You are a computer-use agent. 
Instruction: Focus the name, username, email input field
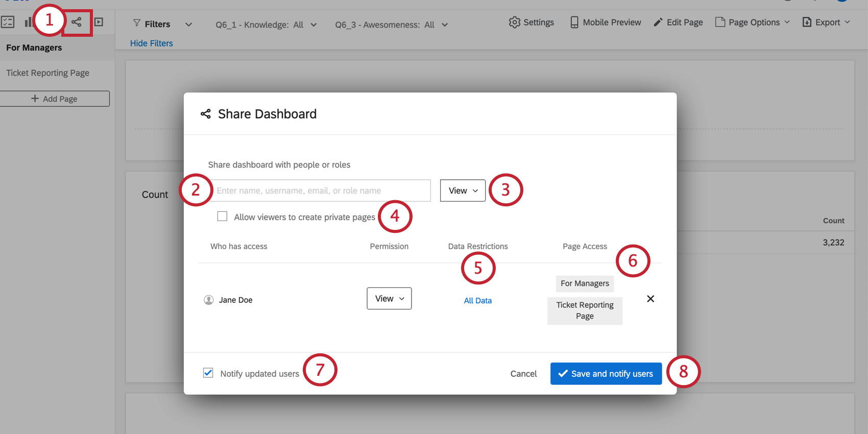pos(322,190)
